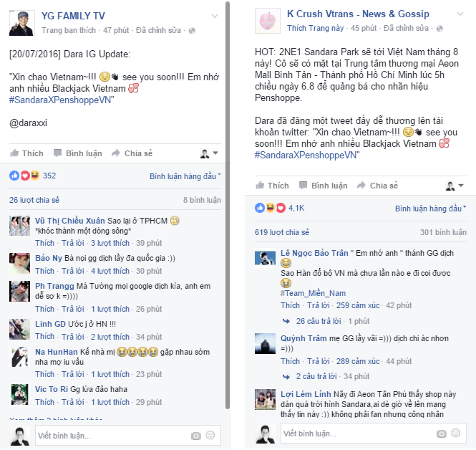Click the thumbs-up Thích icon under YG FAMILY TV post

coord(14,153)
